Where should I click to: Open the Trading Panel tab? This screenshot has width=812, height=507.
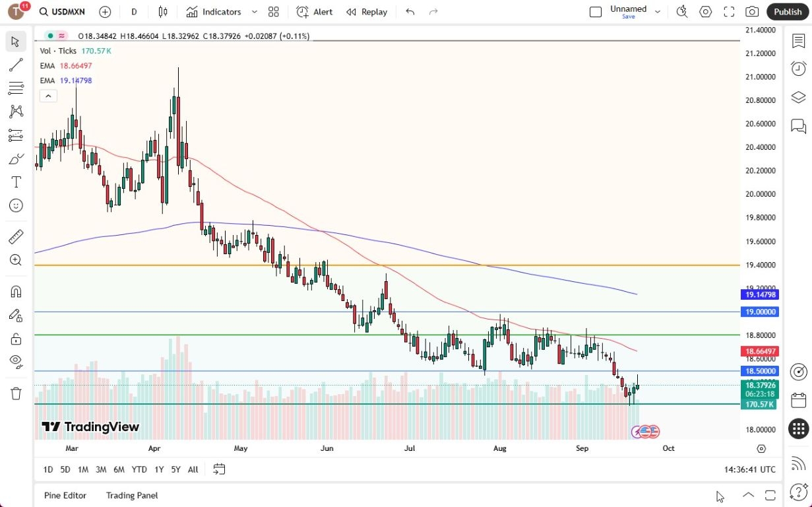[x=131, y=495]
